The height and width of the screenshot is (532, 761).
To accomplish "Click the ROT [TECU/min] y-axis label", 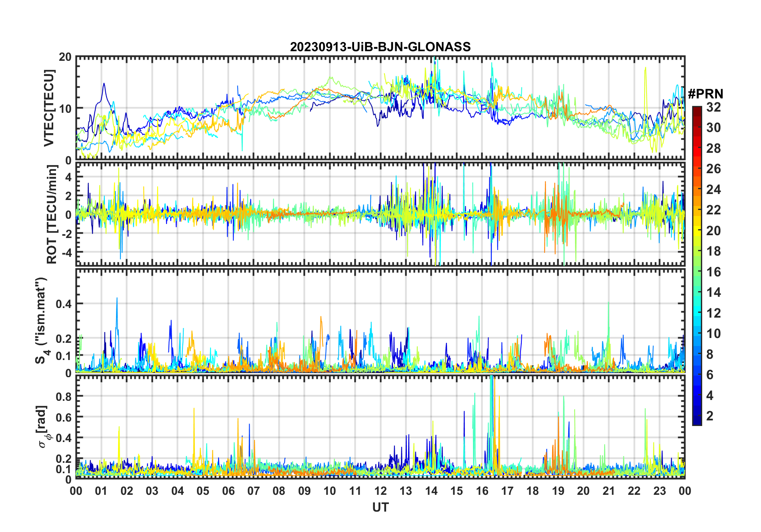I will click(52, 214).
